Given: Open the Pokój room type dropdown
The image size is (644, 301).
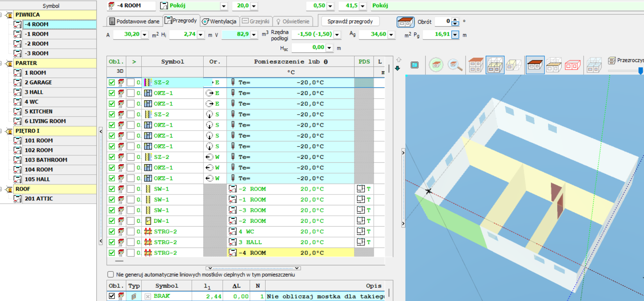Looking at the screenshot, I should pos(224,6).
